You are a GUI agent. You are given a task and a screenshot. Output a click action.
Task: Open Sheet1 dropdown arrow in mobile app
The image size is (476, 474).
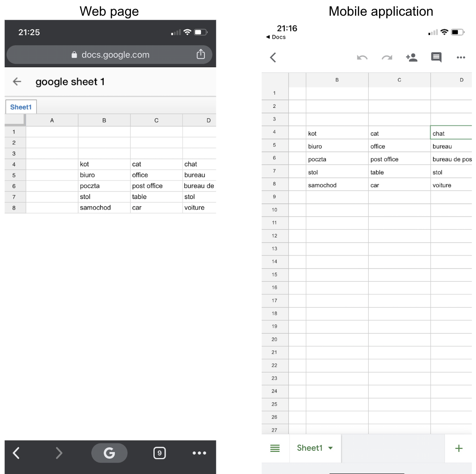tap(330, 448)
